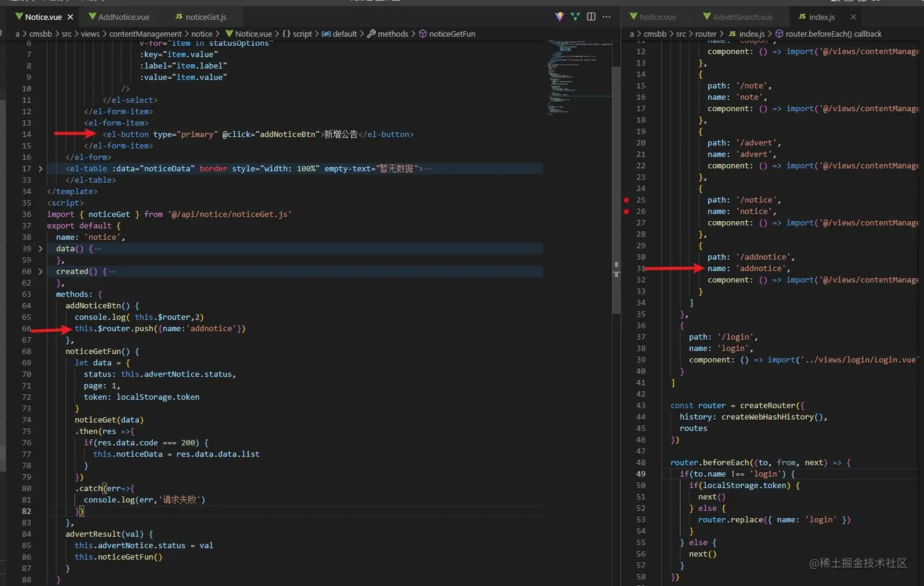
Task: Remove the breakpoint on line 26
Action: click(626, 211)
